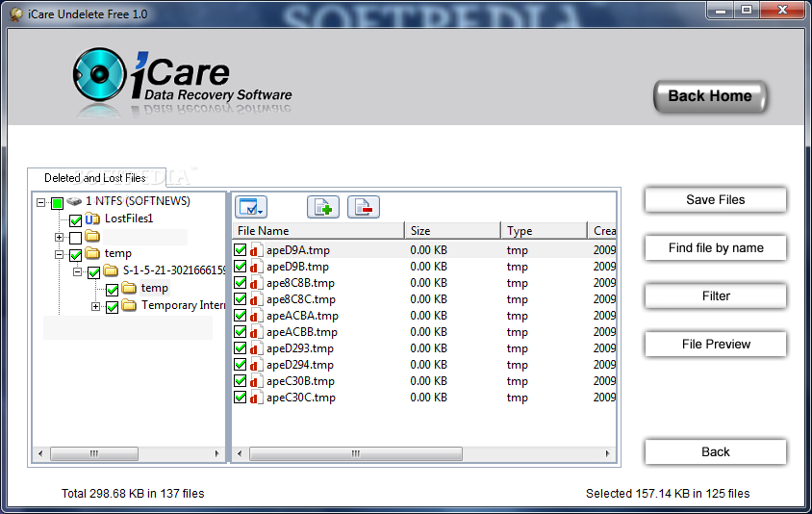Screen dimensions: 812x514
Task: Collapse the S-1-5-21 folder node
Action: [x=77, y=271]
